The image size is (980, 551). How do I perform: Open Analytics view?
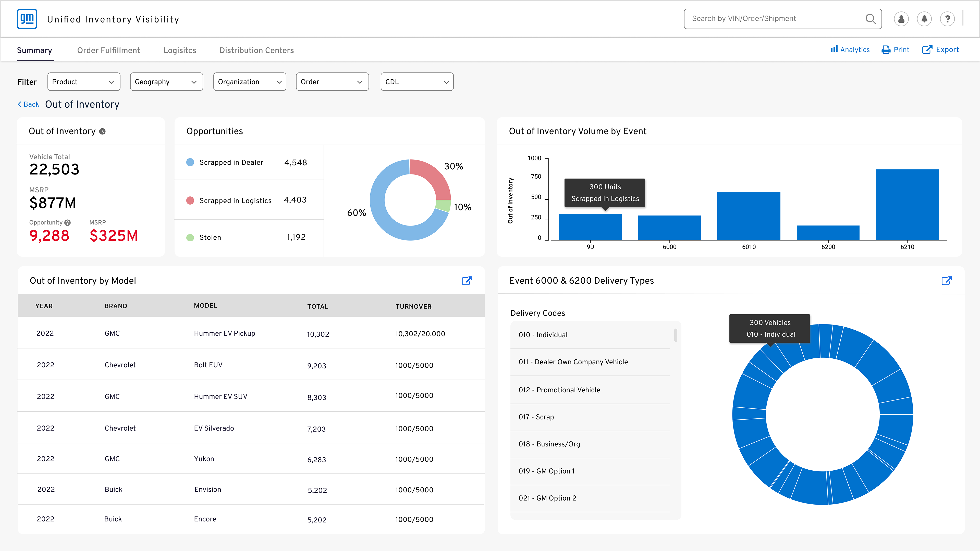pos(850,49)
